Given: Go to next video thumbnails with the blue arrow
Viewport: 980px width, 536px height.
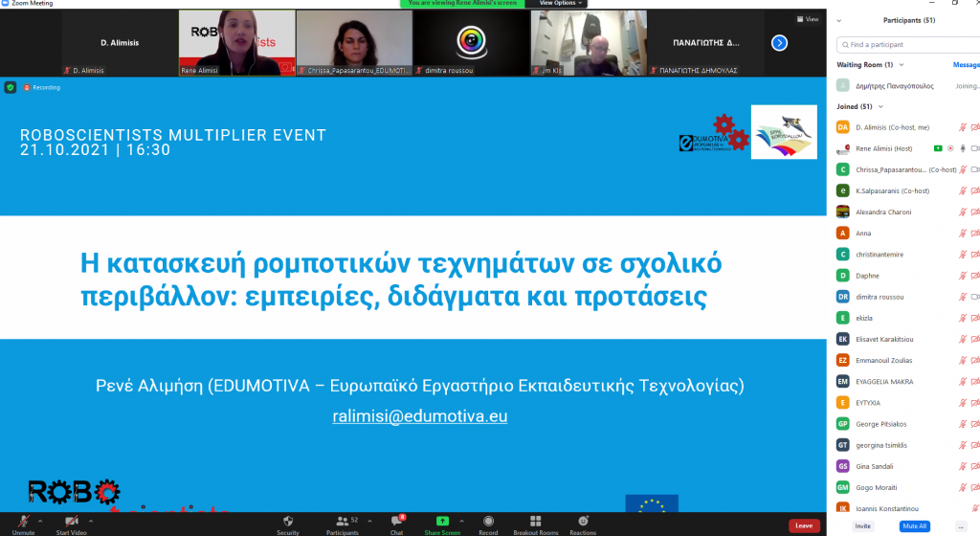Looking at the screenshot, I should (x=779, y=42).
